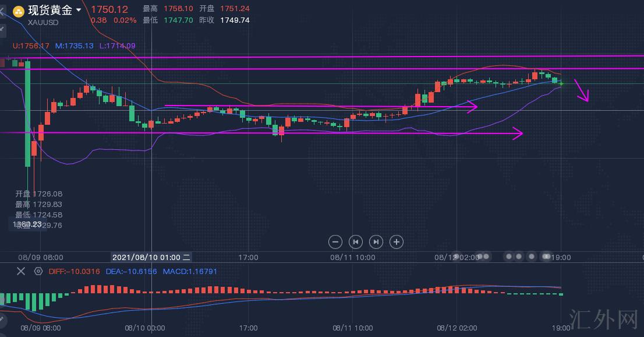The width and height of the screenshot is (644, 337).
Task: Click the DEA:-10.6156 indicator value
Action: (132, 272)
